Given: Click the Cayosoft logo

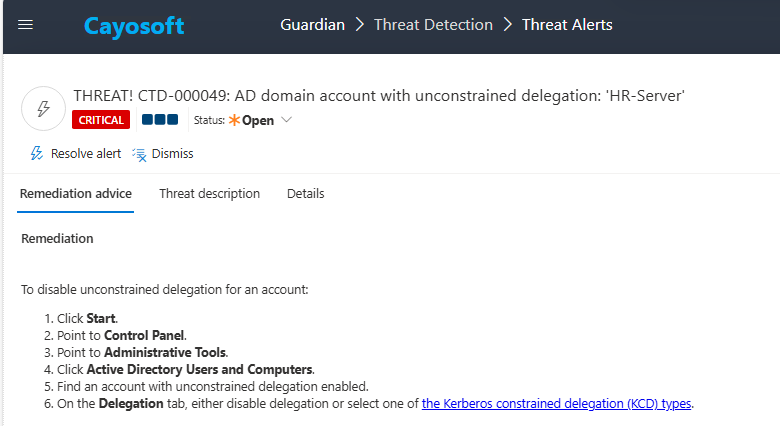Looking at the screenshot, I should (x=133, y=26).
